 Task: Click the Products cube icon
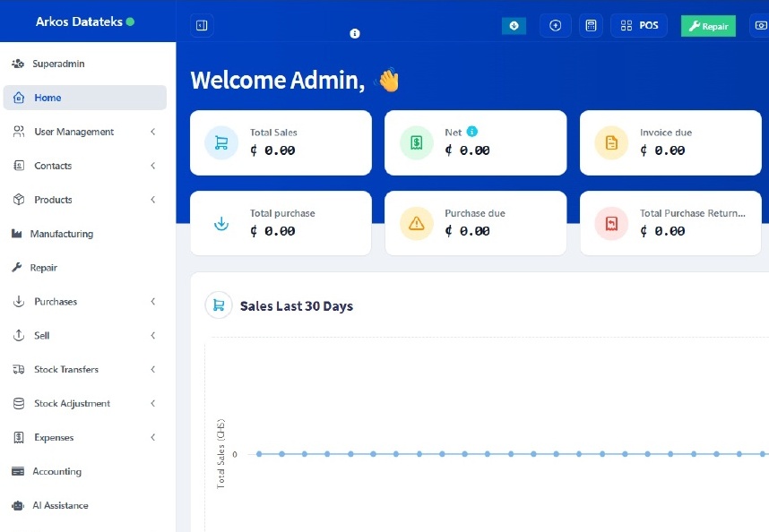pos(19,200)
